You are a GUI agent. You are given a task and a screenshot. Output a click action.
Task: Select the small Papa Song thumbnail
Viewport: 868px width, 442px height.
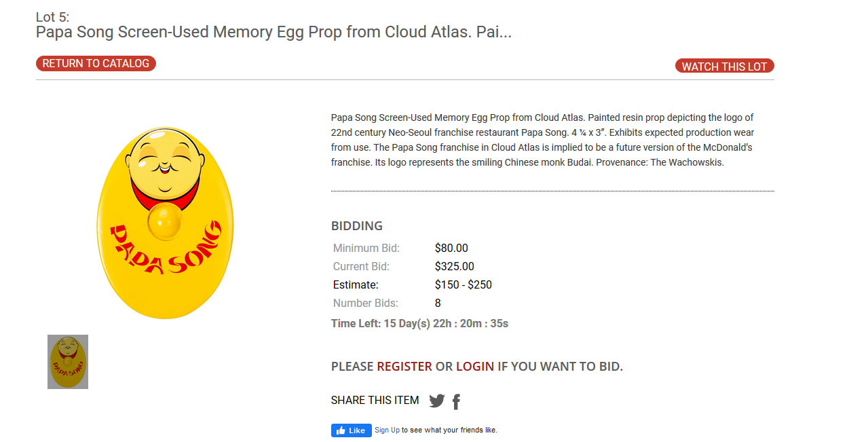point(68,362)
